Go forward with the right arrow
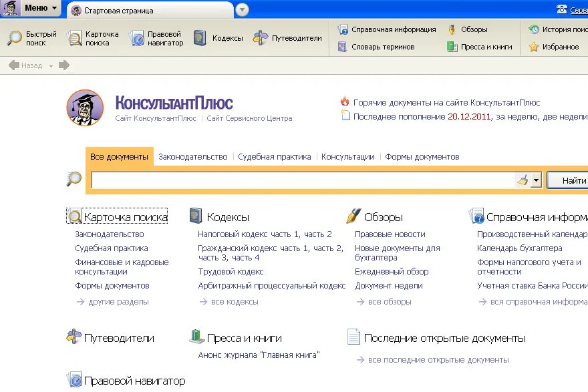This screenshot has width=588, height=392. pos(64,65)
